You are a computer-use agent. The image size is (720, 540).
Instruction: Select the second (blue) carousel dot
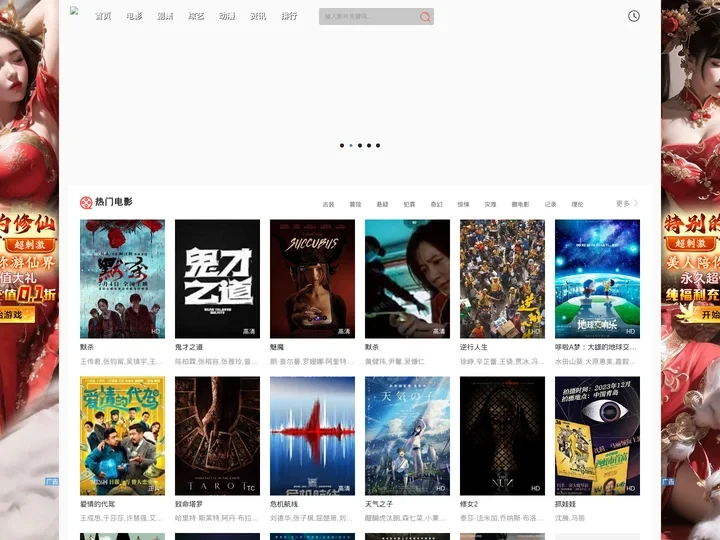point(351,146)
